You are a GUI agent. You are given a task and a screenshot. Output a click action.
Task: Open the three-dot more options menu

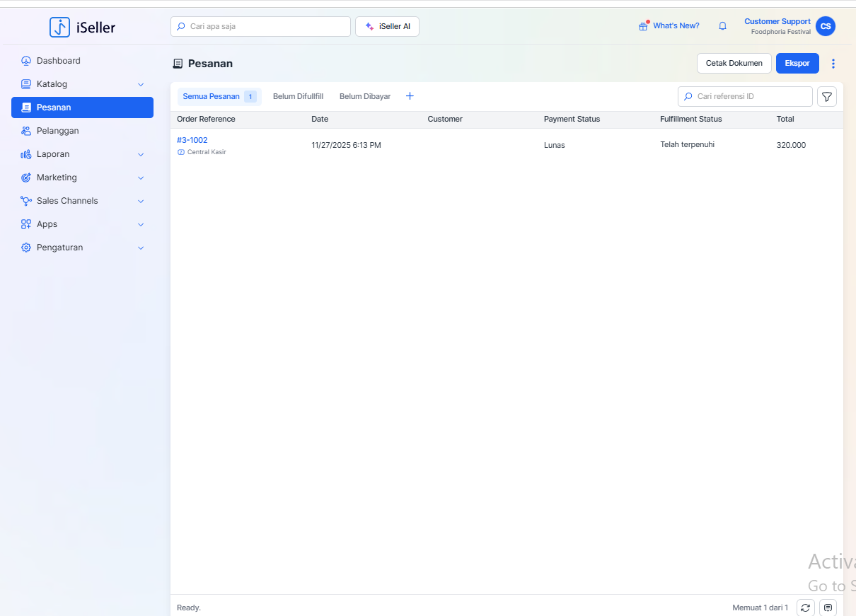(833, 64)
